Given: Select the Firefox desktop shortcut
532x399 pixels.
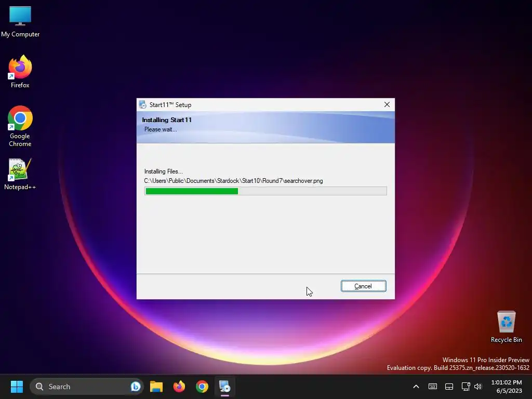Looking at the screenshot, I should click(x=20, y=72).
